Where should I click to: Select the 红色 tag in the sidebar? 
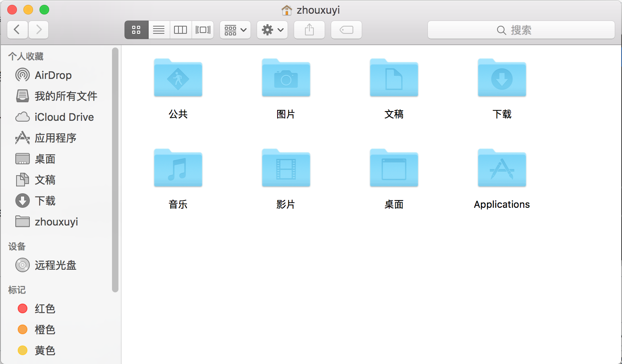pos(45,308)
